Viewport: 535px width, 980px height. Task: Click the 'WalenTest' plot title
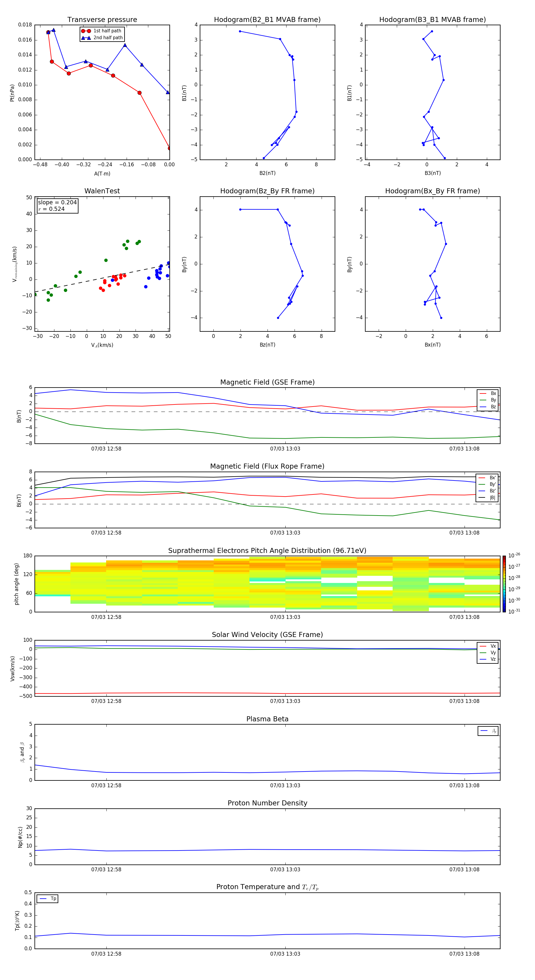(x=102, y=191)
